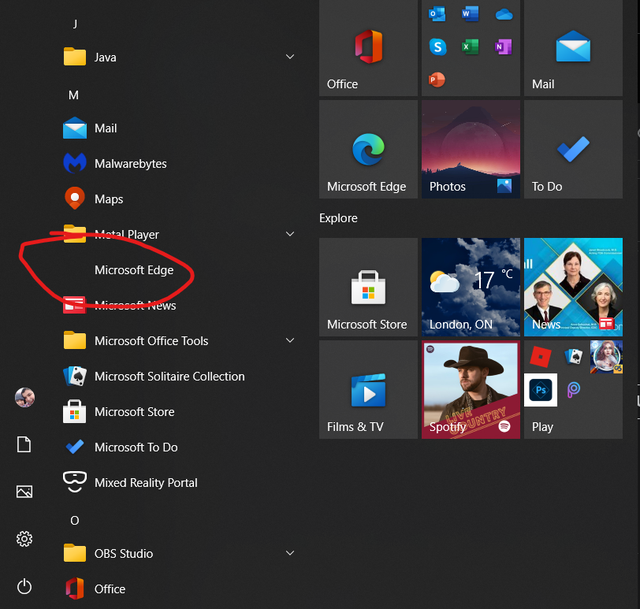Open Documents from the Start sidebar

click(x=24, y=444)
